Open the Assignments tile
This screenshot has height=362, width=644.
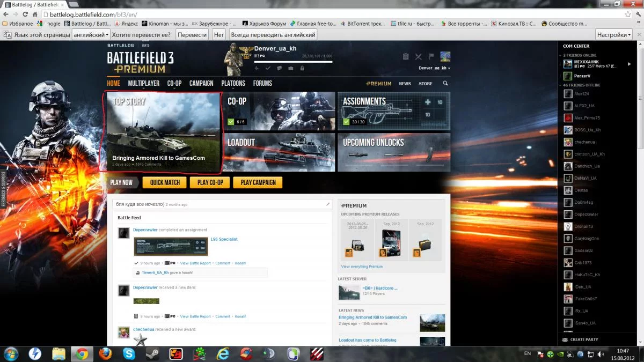(394, 111)
